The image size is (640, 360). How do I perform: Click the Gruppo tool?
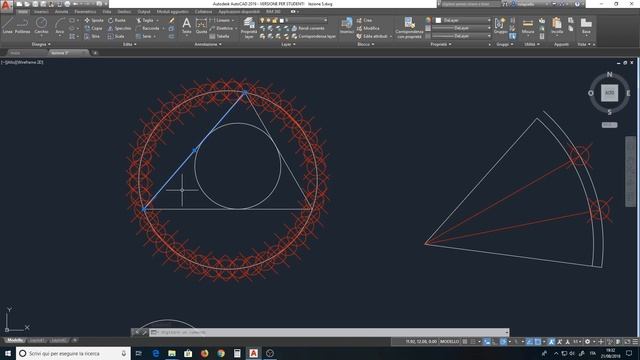[x=500, y=25]
